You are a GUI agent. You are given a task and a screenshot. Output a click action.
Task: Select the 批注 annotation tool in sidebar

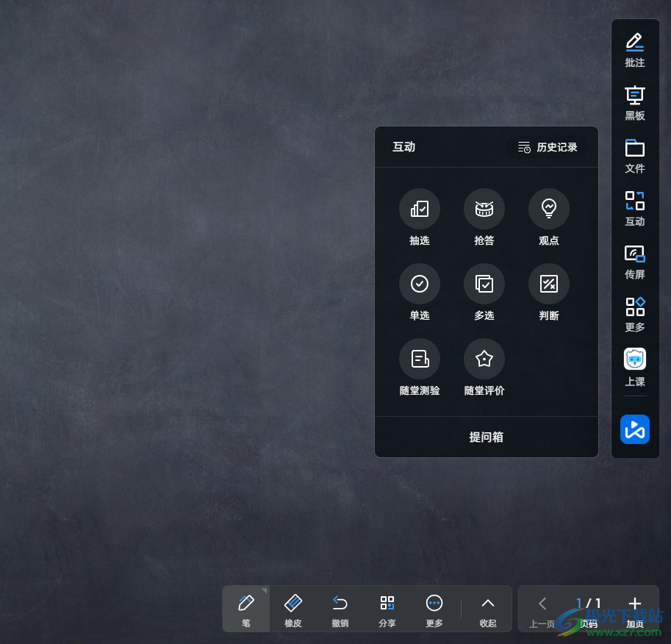pos(634,50)
